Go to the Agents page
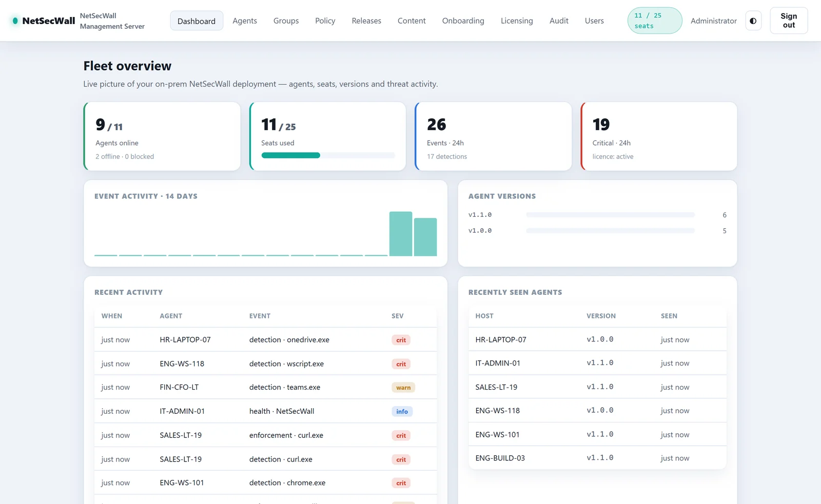This screenshot has width=821, height=504. [245, 21]
